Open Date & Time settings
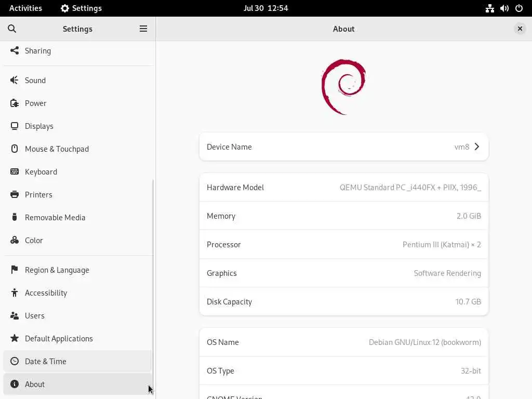 (x=77, y=361)
